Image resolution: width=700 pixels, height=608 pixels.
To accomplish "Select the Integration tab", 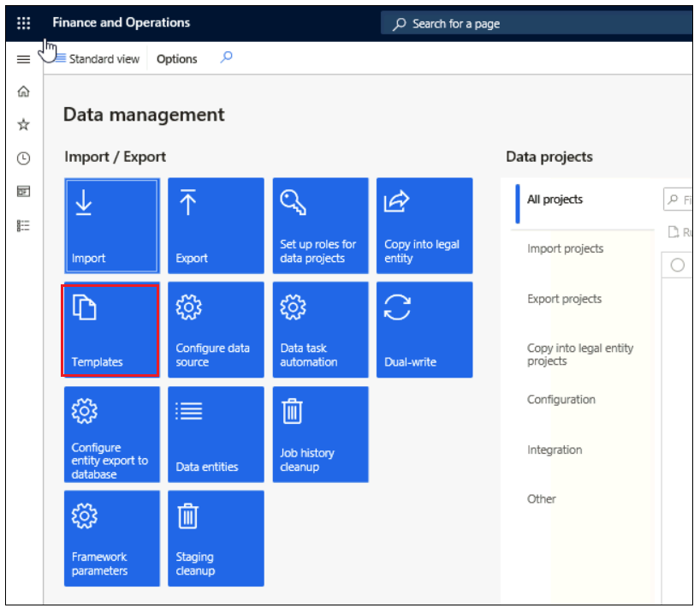I will coord(555,450).
